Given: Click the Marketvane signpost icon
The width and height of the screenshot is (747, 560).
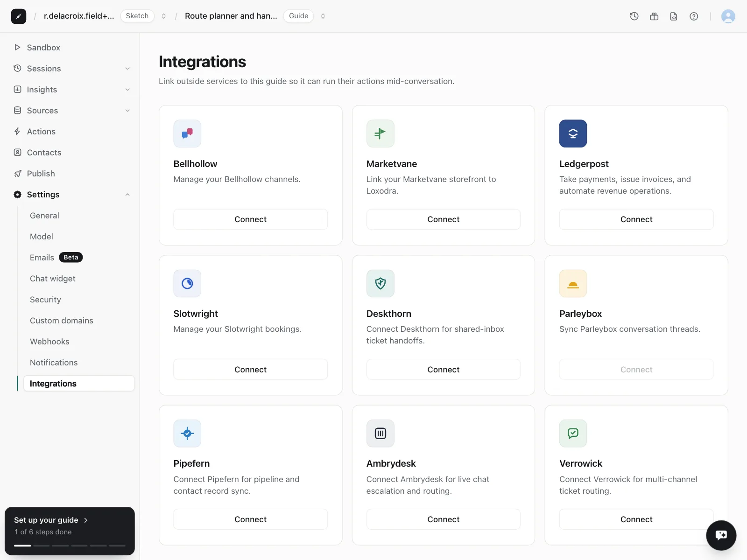Looking at the screenshot, I should click(x=380, y=133).
